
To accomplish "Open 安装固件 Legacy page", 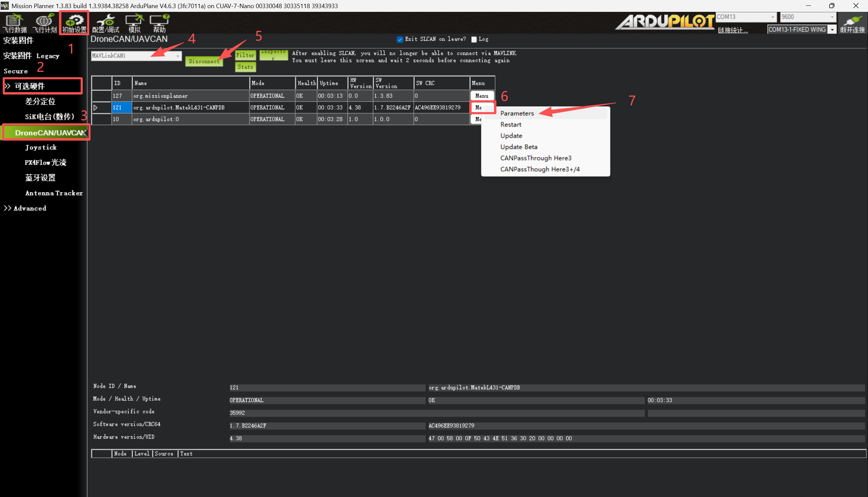I will [31, 56].
